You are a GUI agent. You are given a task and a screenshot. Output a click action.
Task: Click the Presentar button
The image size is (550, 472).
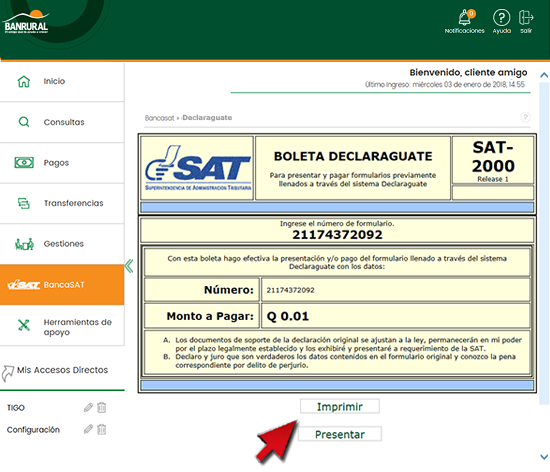[x=340, y=434]
